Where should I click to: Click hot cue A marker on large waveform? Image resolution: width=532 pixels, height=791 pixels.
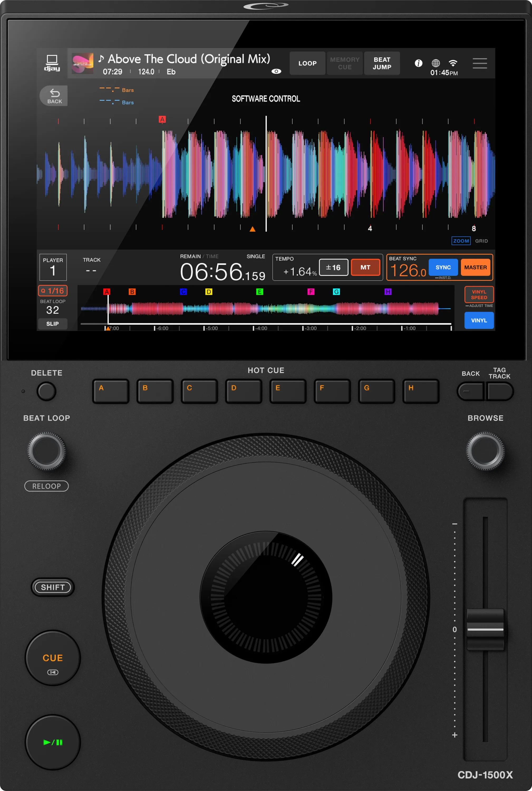(x=162, y=119)
